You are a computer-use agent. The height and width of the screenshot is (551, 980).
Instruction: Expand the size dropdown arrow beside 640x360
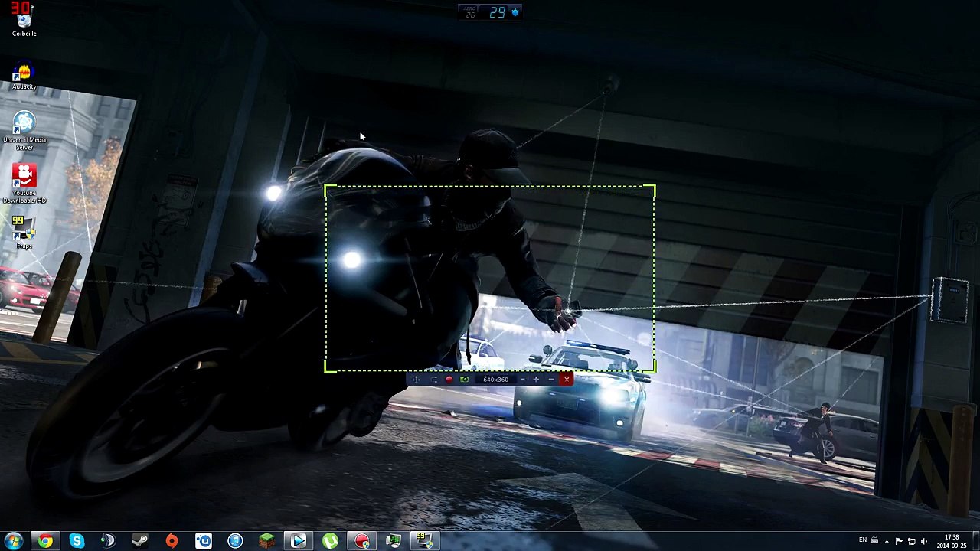point(522,380)
